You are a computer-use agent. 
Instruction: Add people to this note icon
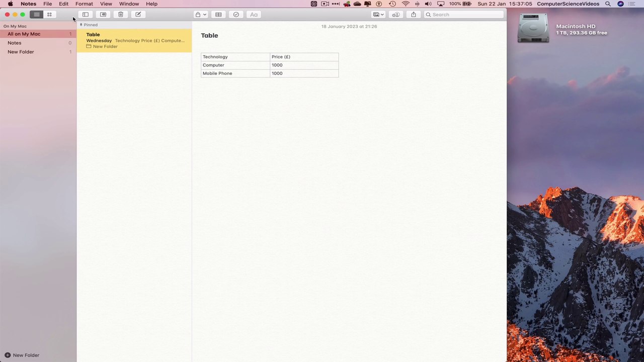396,15
